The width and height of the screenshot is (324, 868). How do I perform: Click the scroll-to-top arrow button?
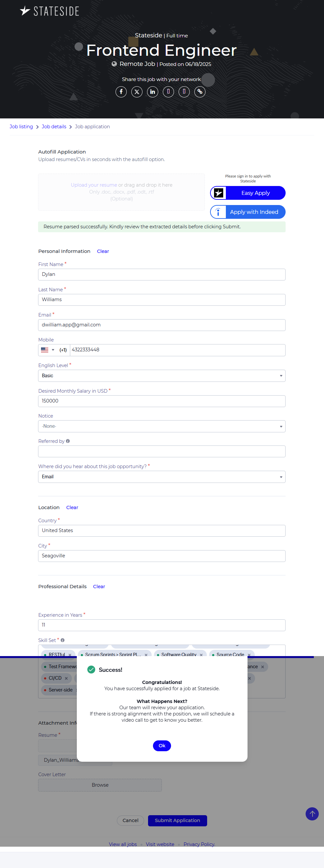click(312, 814)
